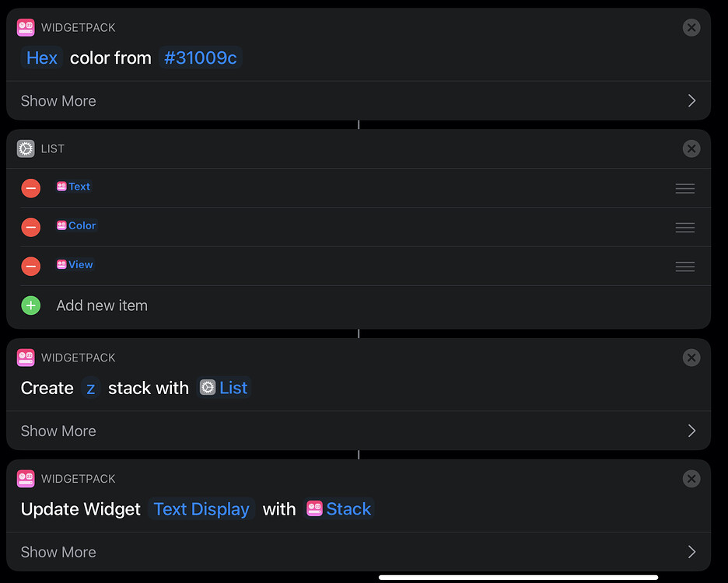Delete the Update Widget action
The width and height of the screenshot is (728, 583).
click(x=691, y=479)
